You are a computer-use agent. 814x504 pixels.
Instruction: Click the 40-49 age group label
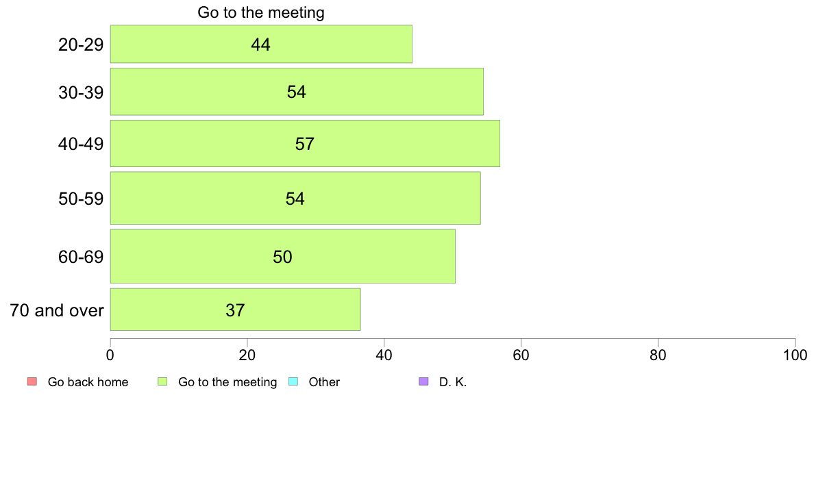click(81, 144)
